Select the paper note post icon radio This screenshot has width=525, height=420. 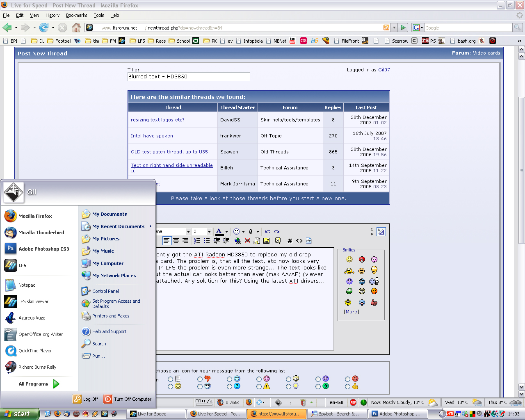pos(170,379)
